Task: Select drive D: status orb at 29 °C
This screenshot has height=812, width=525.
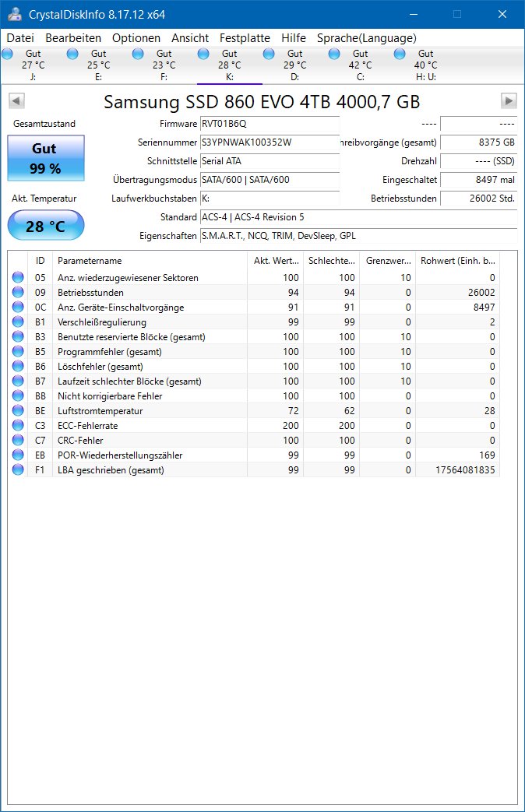Action: [x=269, y=54]
